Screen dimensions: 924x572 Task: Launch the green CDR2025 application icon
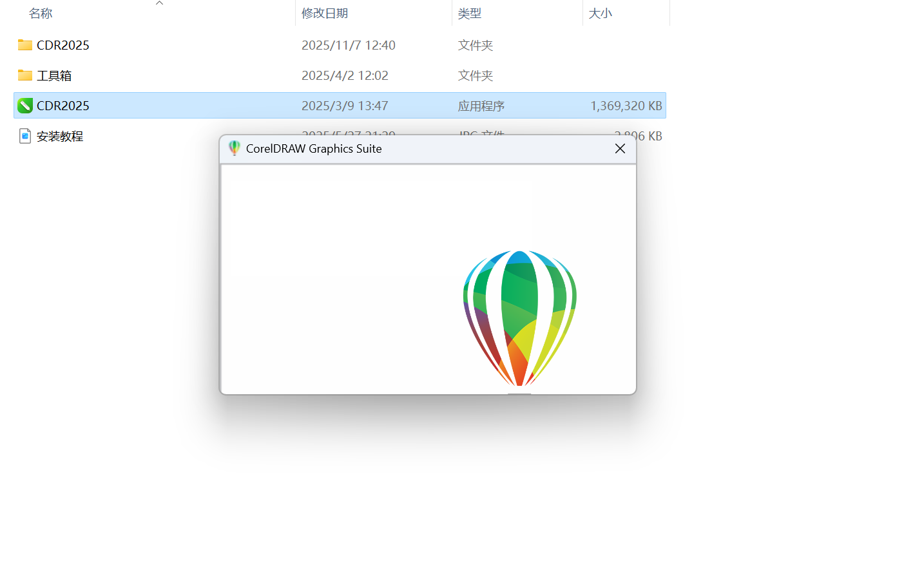click(x=24, y=105)
